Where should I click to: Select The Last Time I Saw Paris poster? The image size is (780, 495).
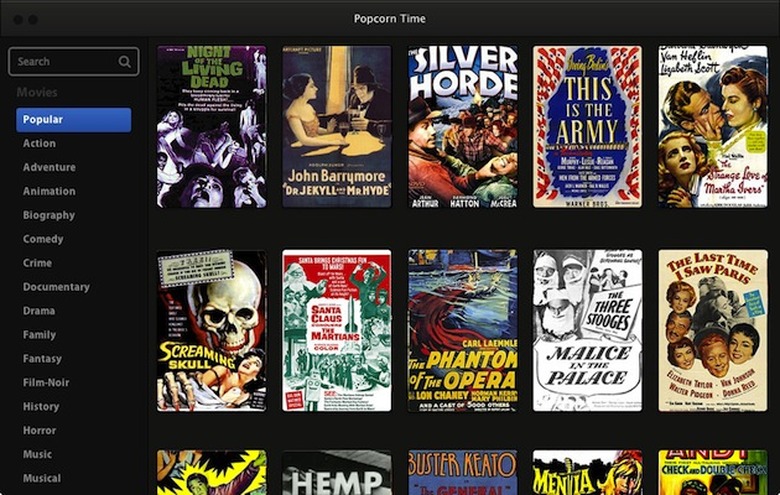tap(713, 330)
